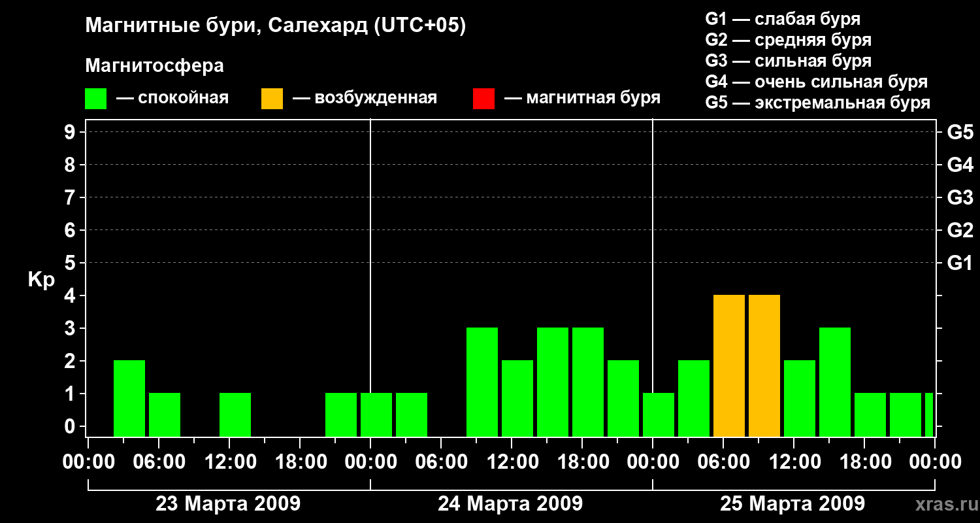
Task: Click the date label '23 Марта 2009'
Action: click(x=228, y=503)
